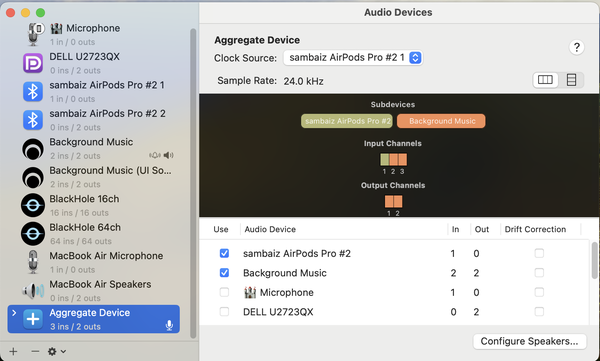
Task: Click the Out column header
Action: coord(482,229)
